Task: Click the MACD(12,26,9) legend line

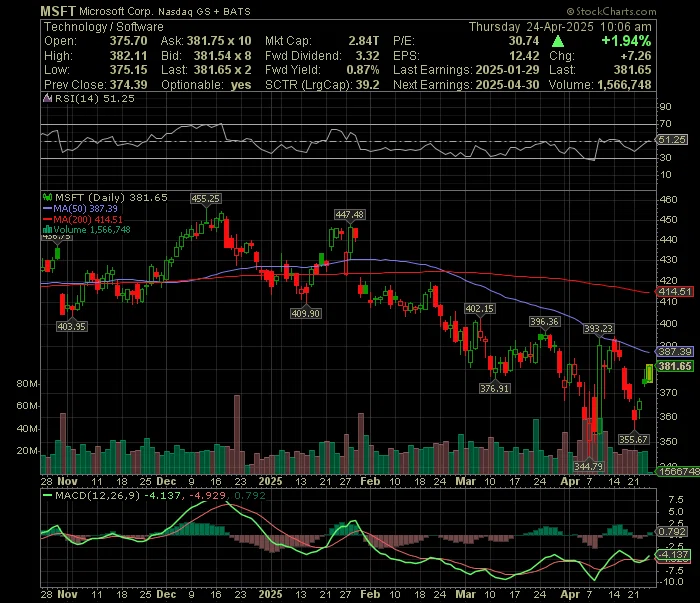Action: click(x=47, y=495)
